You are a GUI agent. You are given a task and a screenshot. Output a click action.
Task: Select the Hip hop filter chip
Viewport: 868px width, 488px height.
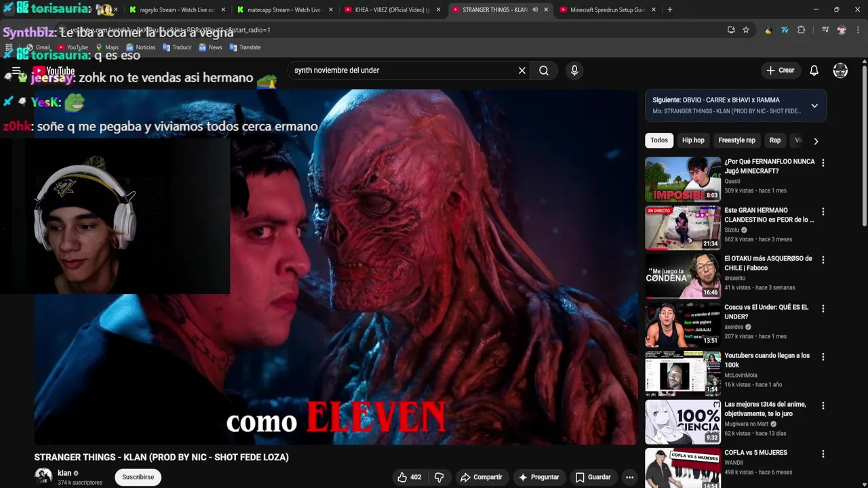(x=693, y=140)
